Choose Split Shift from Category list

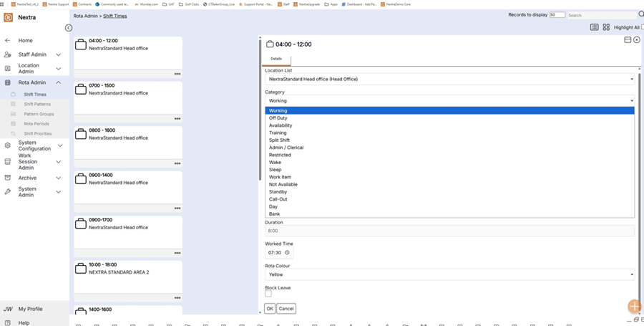[450, 140]
